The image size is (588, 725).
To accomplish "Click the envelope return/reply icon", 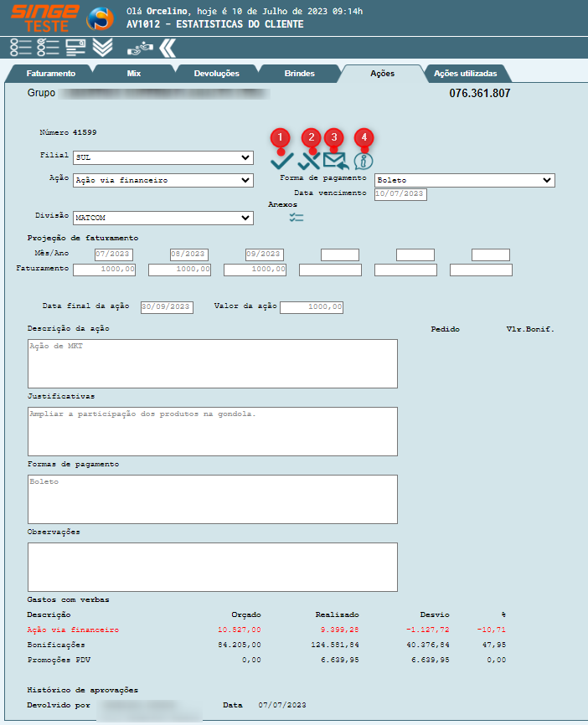I will [335, 161].
